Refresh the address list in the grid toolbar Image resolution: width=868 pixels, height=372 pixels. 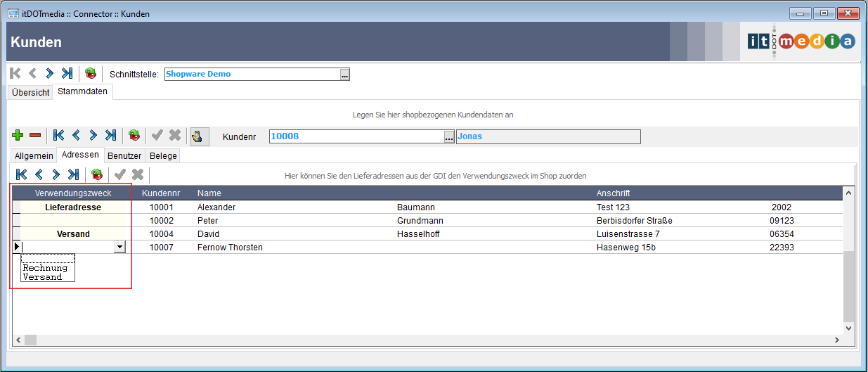(x=97, y=174)
